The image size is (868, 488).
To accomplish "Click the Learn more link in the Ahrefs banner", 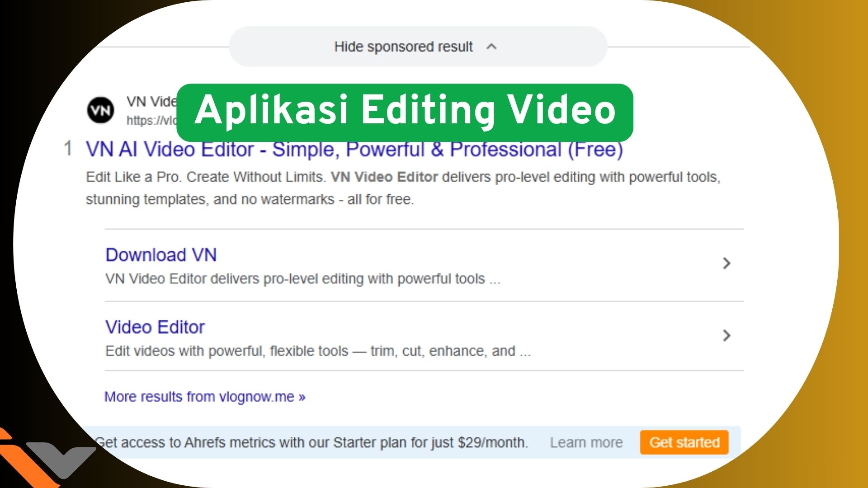I will coord(586,442).
